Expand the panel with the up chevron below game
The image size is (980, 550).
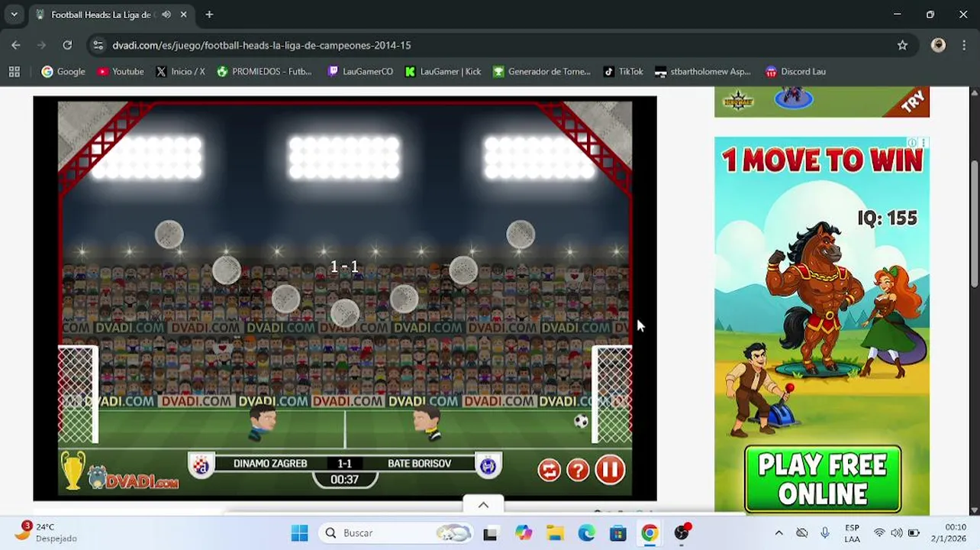point(483,505)
